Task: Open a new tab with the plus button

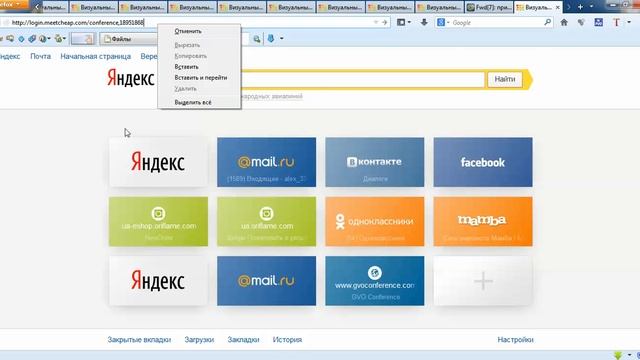Action: (580, 7)
